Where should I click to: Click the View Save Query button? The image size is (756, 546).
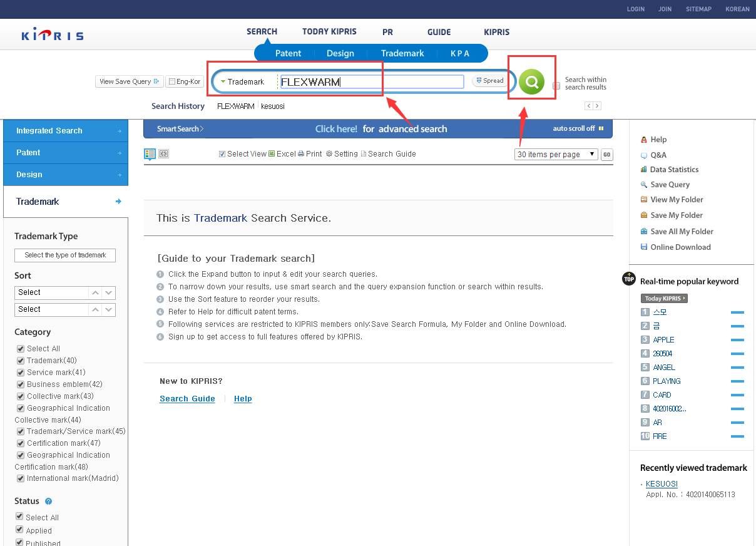point(130,81)
